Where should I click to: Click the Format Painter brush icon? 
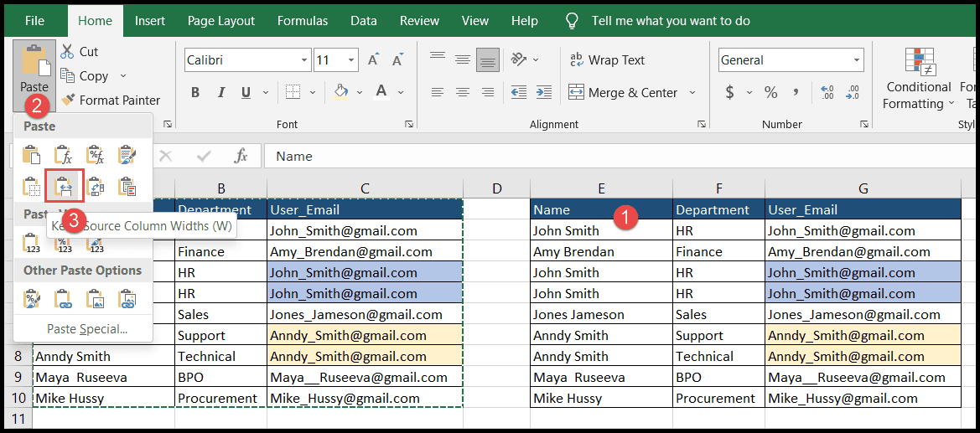(x=68, y=100)
